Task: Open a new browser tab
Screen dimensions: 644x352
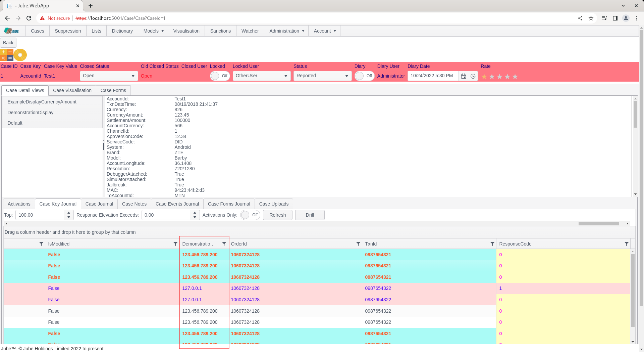Action: tap(91, 6)
